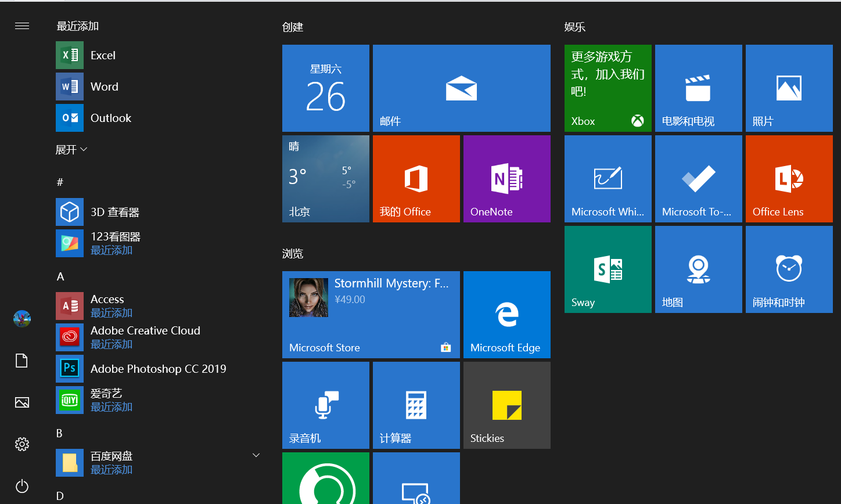Open Sway tile
This screenshot has height=504, width=841.
click(x=608, y=269)
